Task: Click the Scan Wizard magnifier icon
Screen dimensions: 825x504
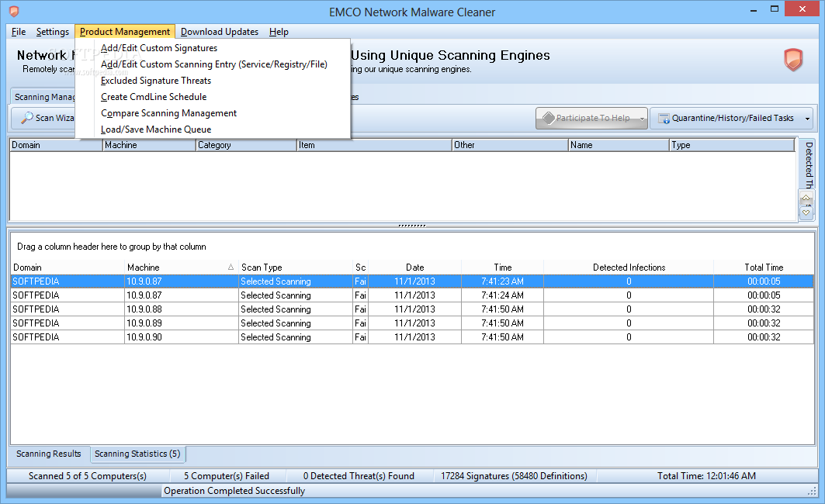Action: point(27,118)
